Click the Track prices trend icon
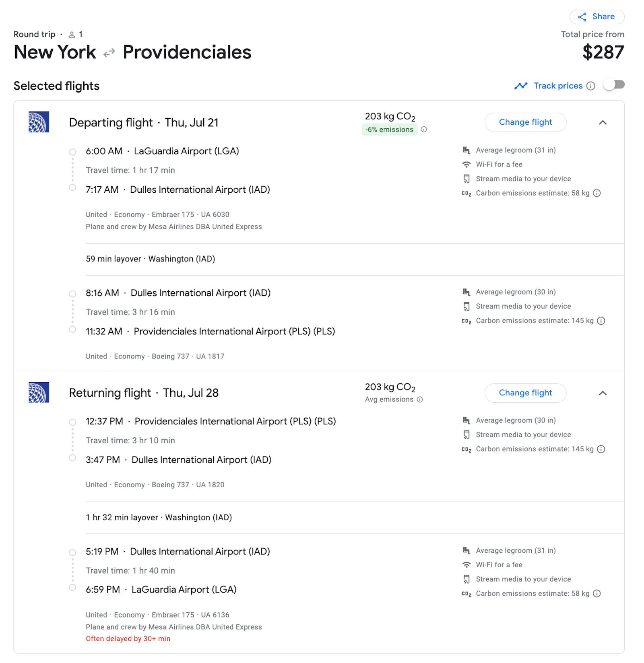 coord(521,86)
